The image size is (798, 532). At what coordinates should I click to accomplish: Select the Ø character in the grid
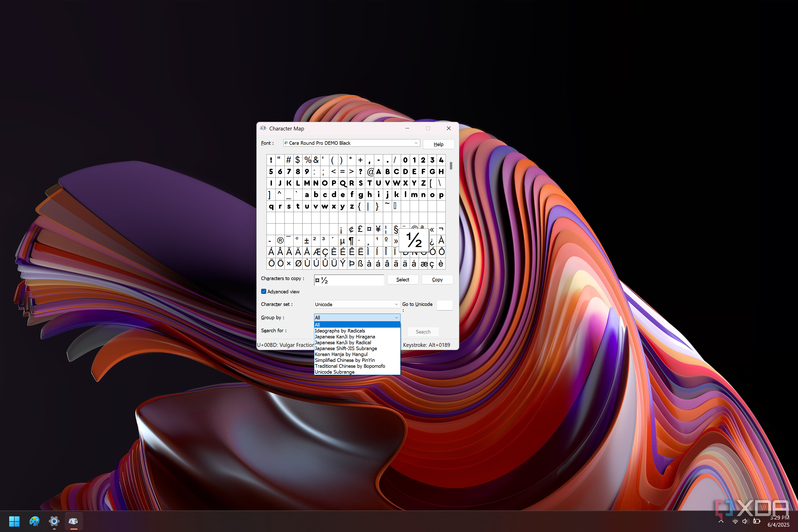298,264
